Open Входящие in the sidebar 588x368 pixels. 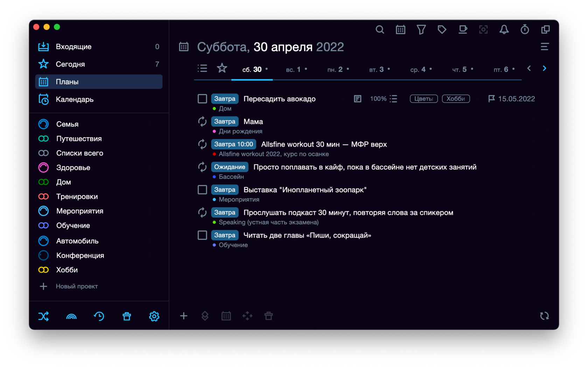(99, 47)
